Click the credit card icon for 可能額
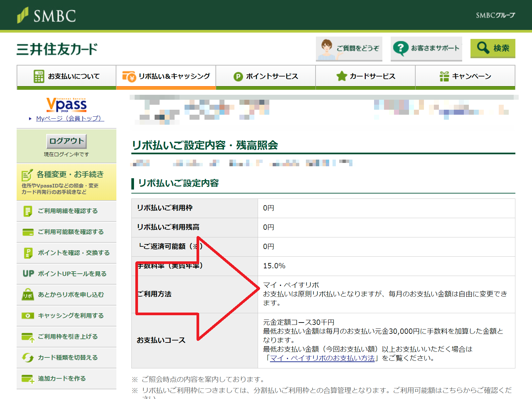The width and height of the screenshot is (532, 399). pos(28,232)
